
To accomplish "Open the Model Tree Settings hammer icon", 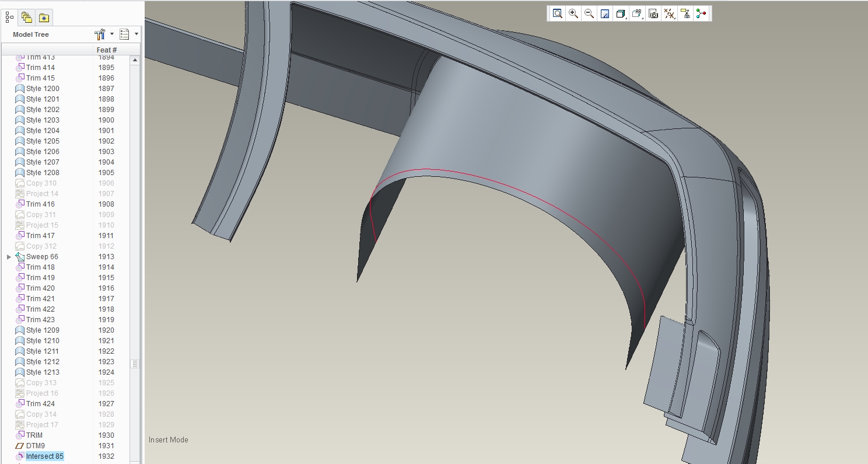I will [100, 34].
